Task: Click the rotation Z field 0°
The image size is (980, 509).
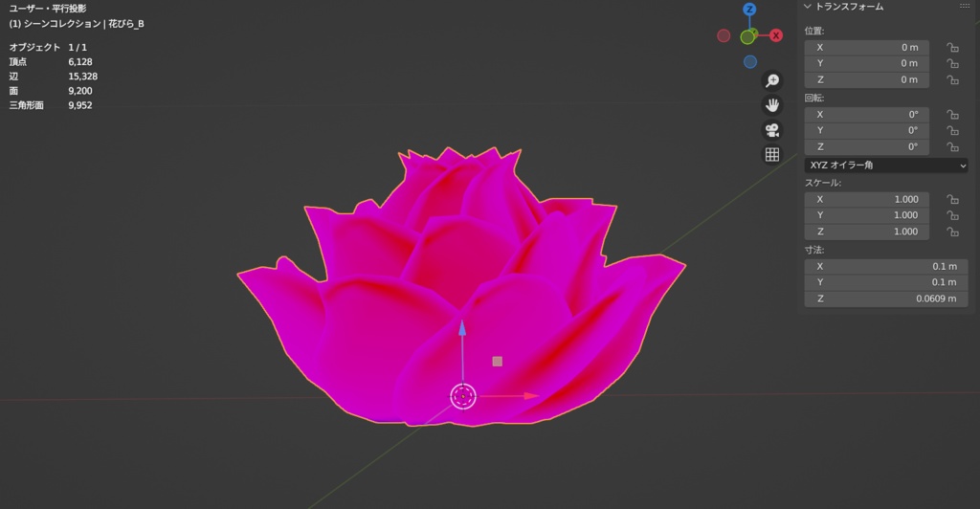Action: point(866,146)
